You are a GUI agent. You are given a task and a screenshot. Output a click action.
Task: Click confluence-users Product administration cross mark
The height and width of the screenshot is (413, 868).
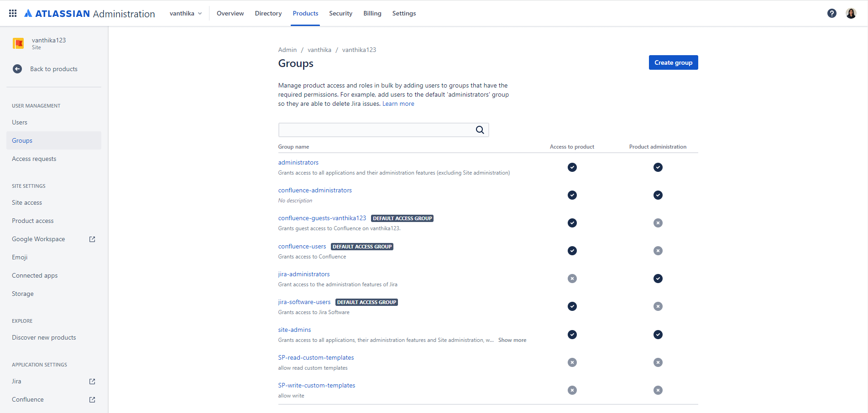click(658, 251)
